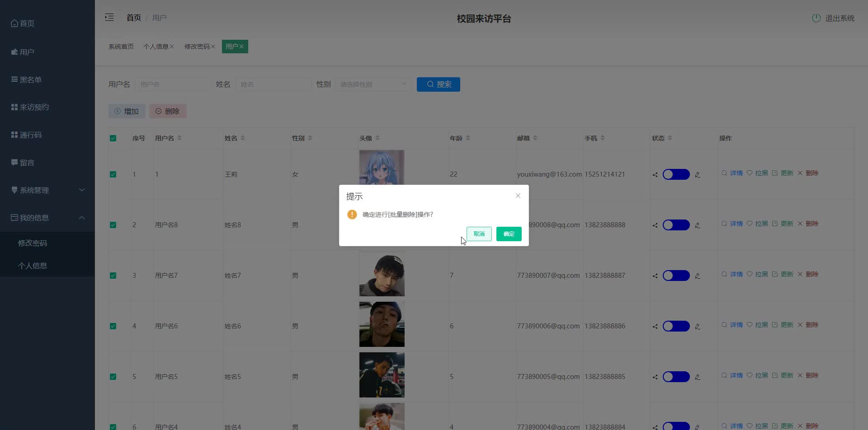Click 删除 for 用户名6
The image size is (868, 430).
point(808,325)
